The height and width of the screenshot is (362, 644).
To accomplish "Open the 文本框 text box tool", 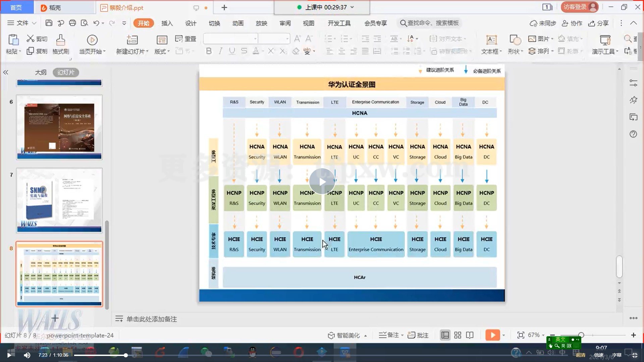I will click(x=491, y=44).
